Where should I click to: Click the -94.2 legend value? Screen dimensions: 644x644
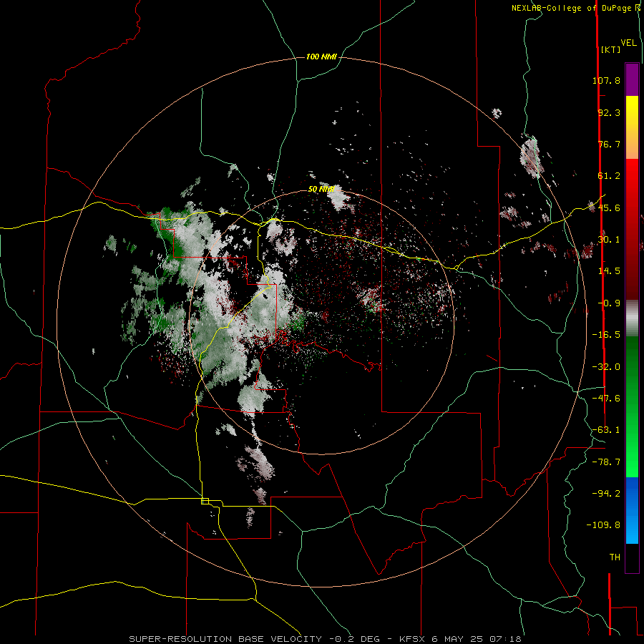[606, 494]
